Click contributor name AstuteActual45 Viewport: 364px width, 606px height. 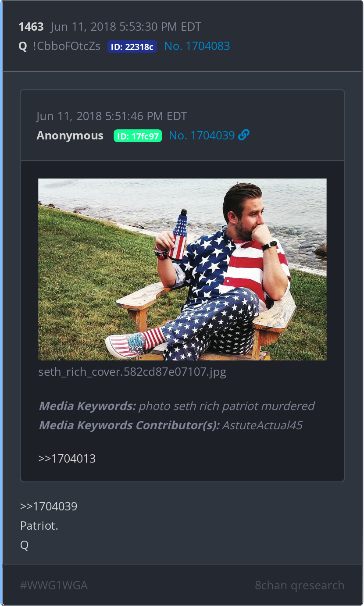coord(262,425)
